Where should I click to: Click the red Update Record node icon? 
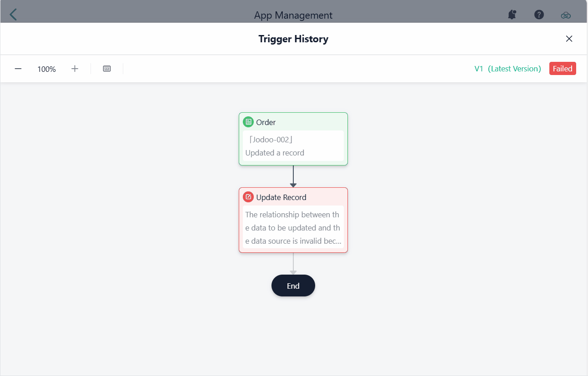point(248,197)
